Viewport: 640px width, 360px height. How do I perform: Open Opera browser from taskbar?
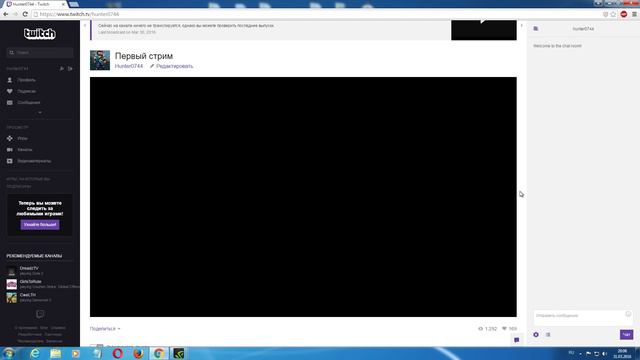pos(118,353)
